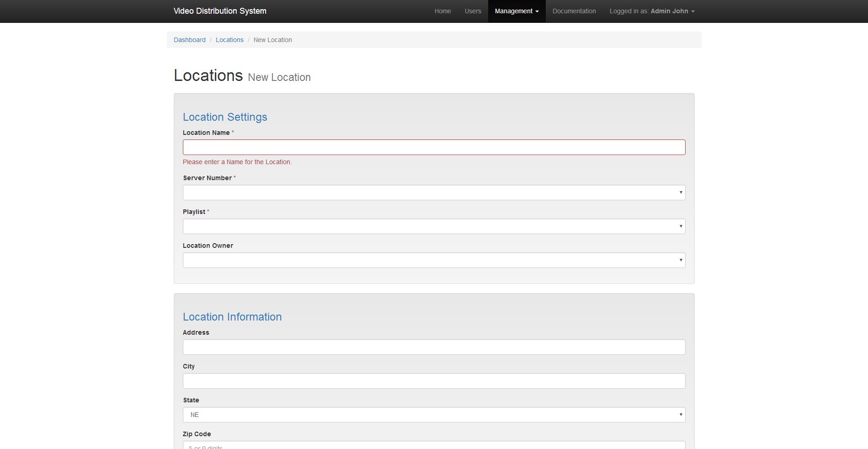Click the caret arrow next to Admin John
The height and width of the screenshot is (449, 868).
click(693, 11)
